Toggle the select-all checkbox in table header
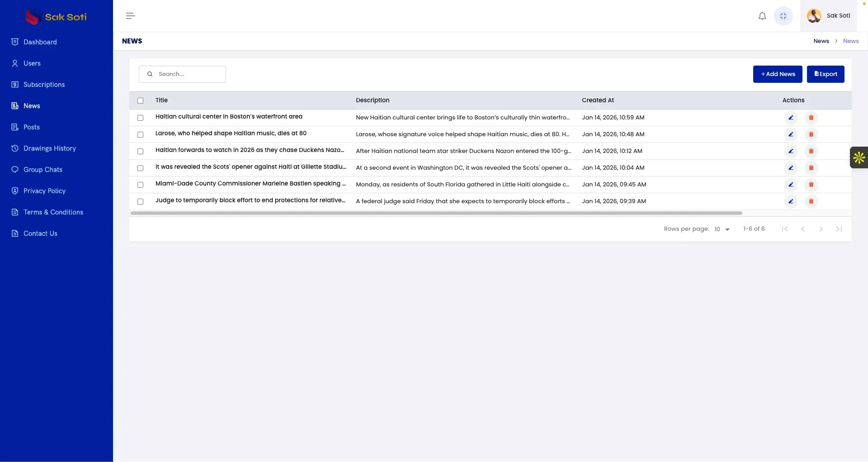868x462 pixels. (x=140, y=101)
